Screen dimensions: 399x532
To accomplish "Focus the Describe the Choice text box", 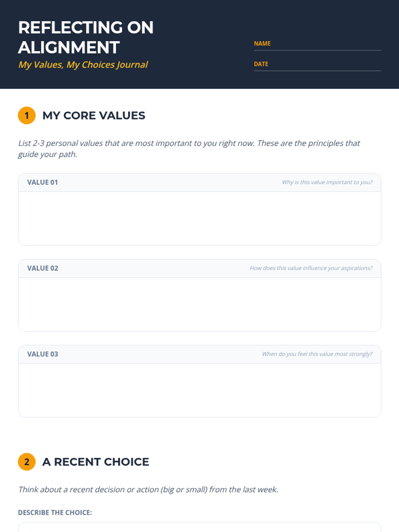I will [x=199, y=527].
